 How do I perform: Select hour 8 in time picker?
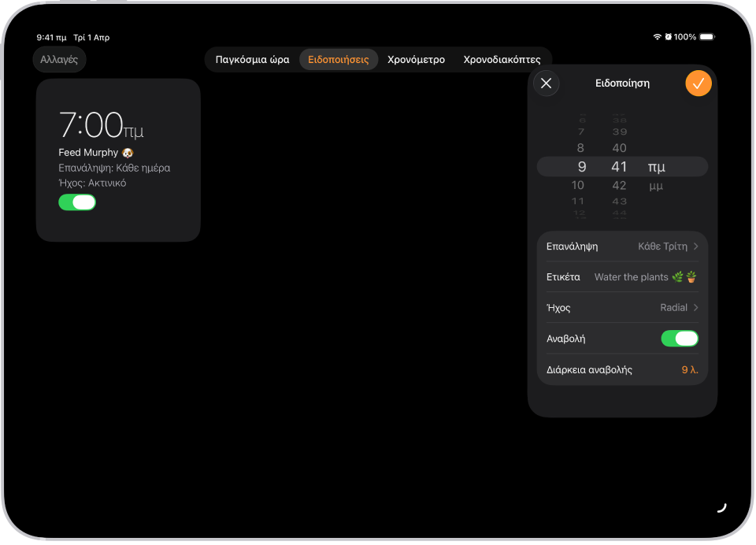[580, 148]
